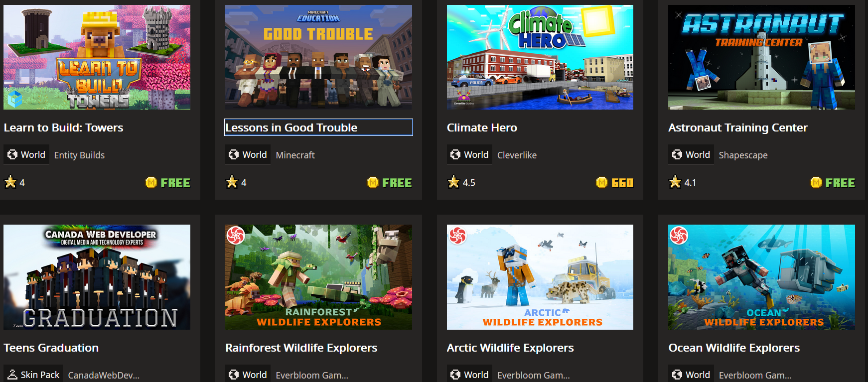This screenshot has width=868, height=382.
Task: Open the Shapescape creator page
Action: point(743,155)
